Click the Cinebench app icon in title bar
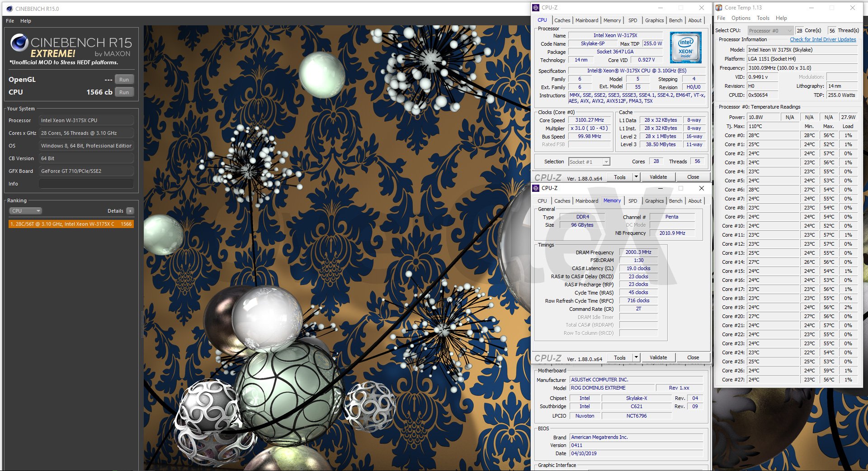This screenshot has width=868, height=471. [9, 9]
